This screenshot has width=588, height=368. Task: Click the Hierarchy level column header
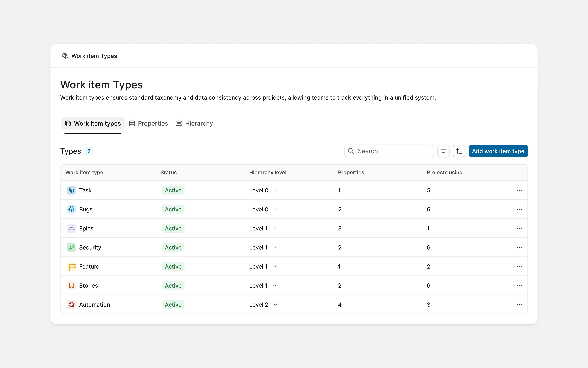pyautogui.click(x=268, y=173)
